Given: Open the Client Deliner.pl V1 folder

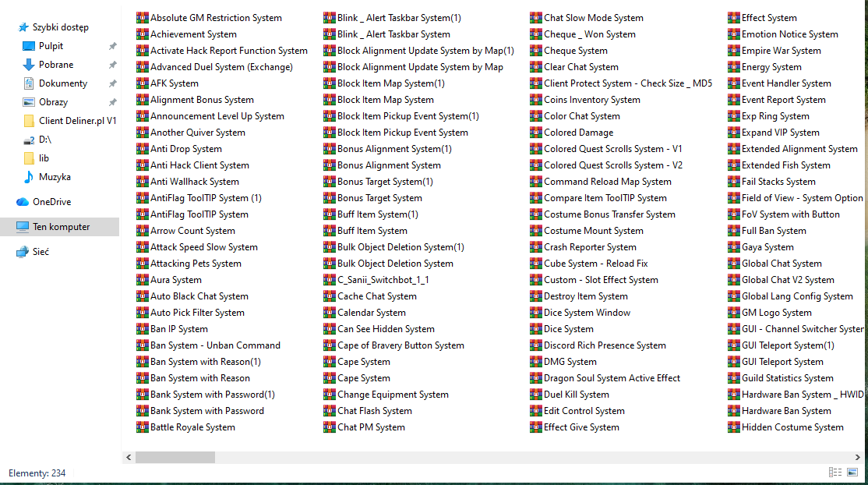Looking at the screenshot, I should [x=77, y=121].
